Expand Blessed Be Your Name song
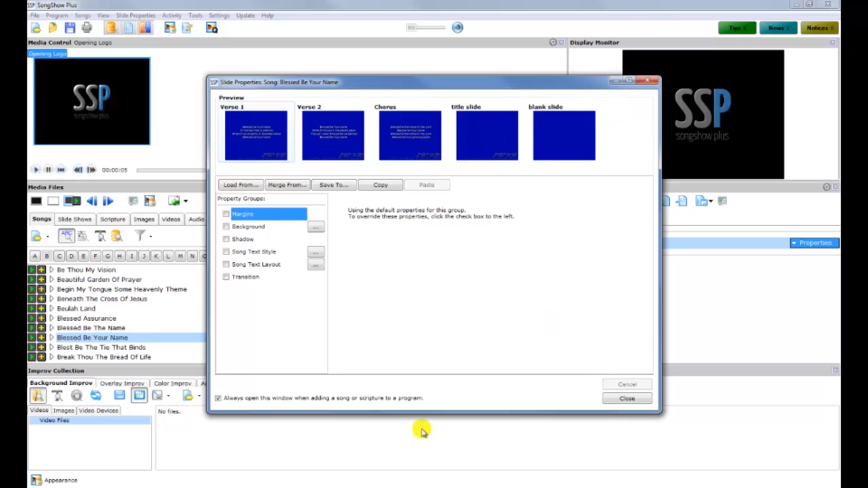The image size is (868, 488). pos(52,337)
